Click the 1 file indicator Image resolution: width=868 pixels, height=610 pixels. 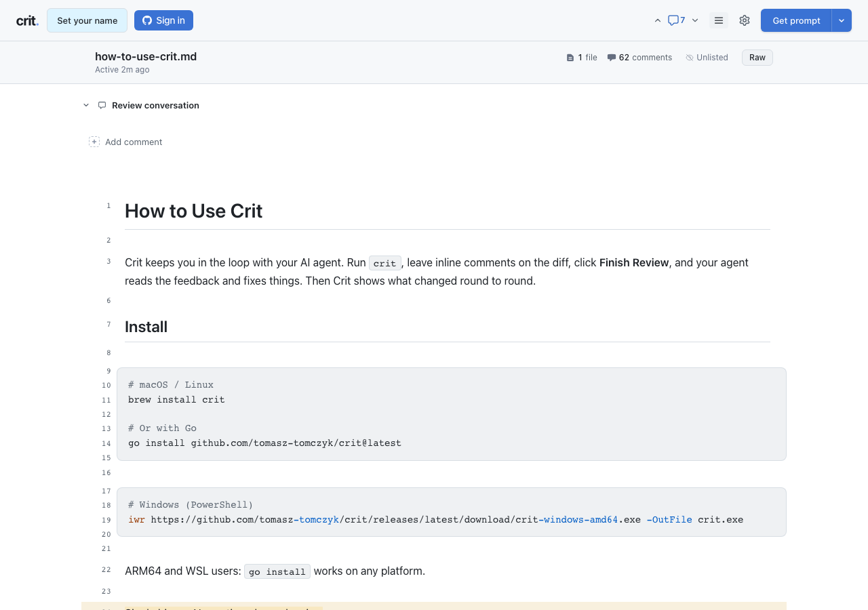pos(582,58)
